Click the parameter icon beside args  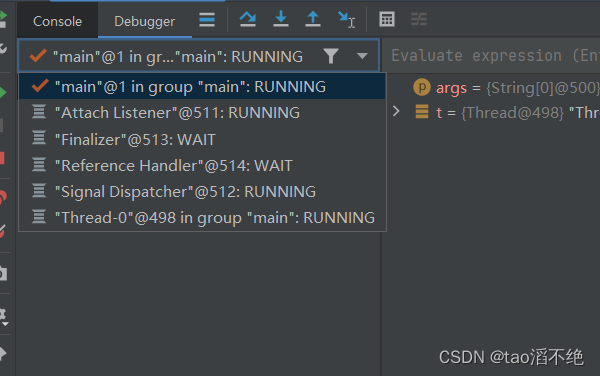point(422,88)
